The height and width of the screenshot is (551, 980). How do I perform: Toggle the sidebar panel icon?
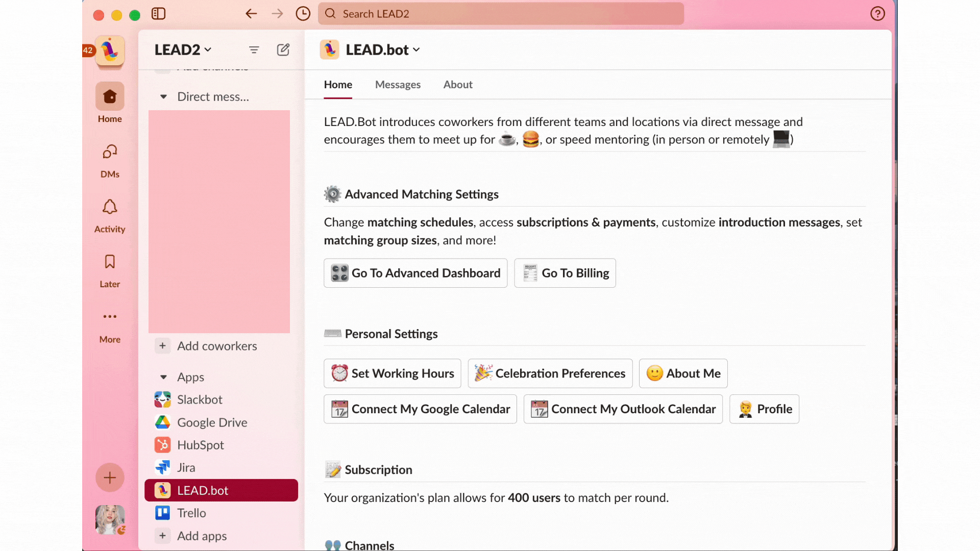click(158, 14)
